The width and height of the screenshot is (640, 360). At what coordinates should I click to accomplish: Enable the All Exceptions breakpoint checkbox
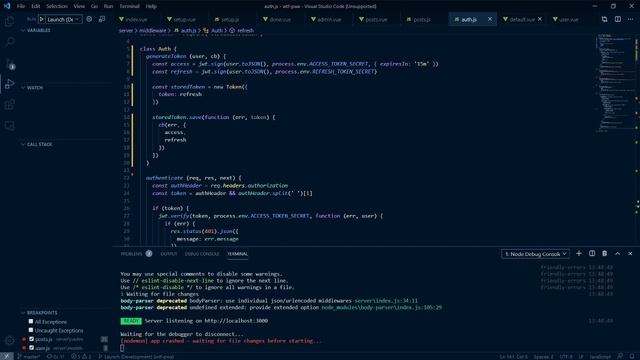click(31, 322)
